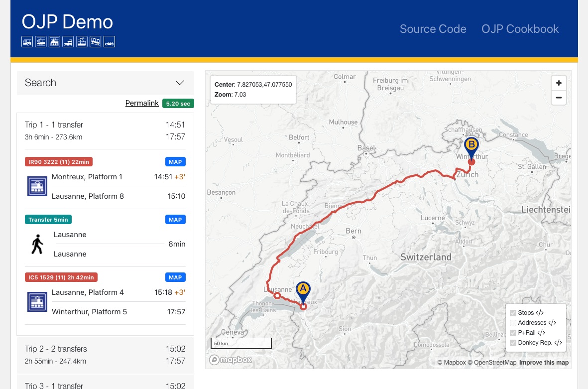The height and width of the screenshot is (389, 588).
Task: Expand Trip 2 - 2 transfers
Action: point(105,355)
